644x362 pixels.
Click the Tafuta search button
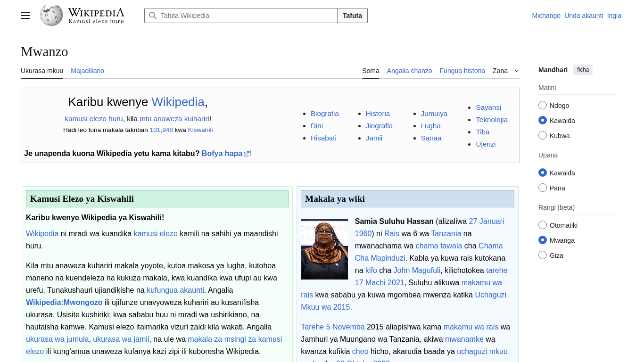352,16
